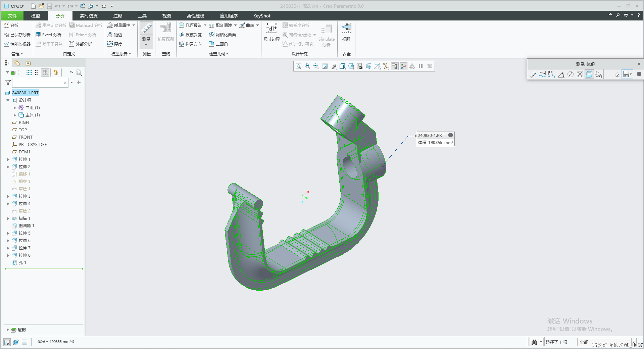
Task: Collapse the volume result label minus button
Action: (451, 135)
